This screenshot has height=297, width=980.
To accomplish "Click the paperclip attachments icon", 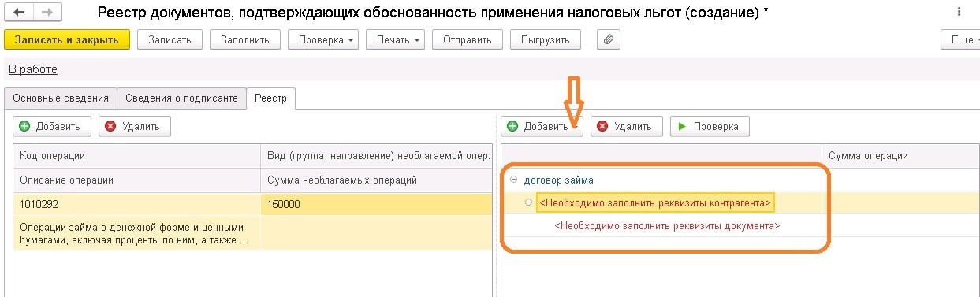I will [609, 39].
